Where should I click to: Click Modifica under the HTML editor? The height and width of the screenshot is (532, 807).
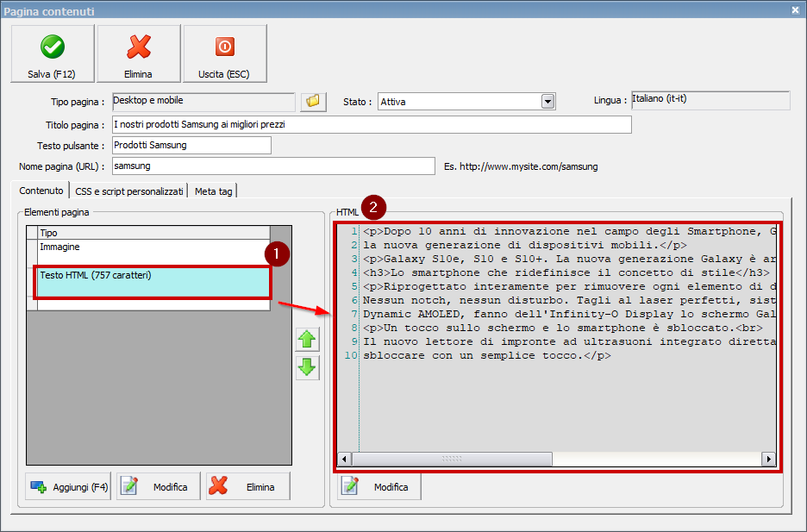(x=378, y=486)
